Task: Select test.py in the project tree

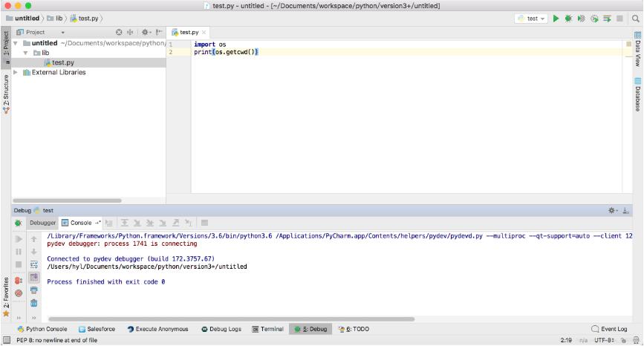Action: pos(62,62)
